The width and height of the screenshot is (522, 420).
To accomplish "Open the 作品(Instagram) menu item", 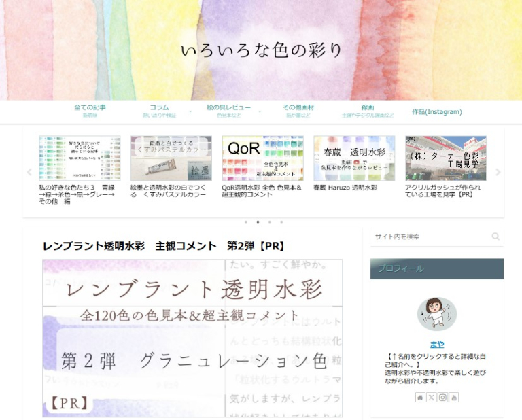I will (x=436, y=111).
